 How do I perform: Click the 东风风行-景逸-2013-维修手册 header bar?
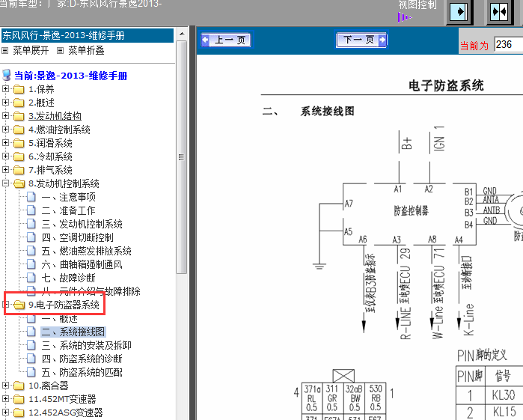(88, 35)
